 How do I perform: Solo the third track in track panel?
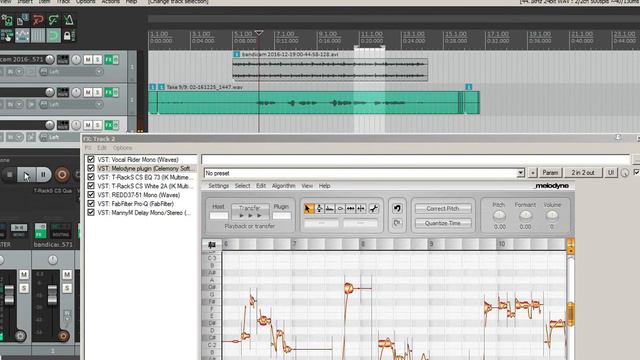click(98, 125)
